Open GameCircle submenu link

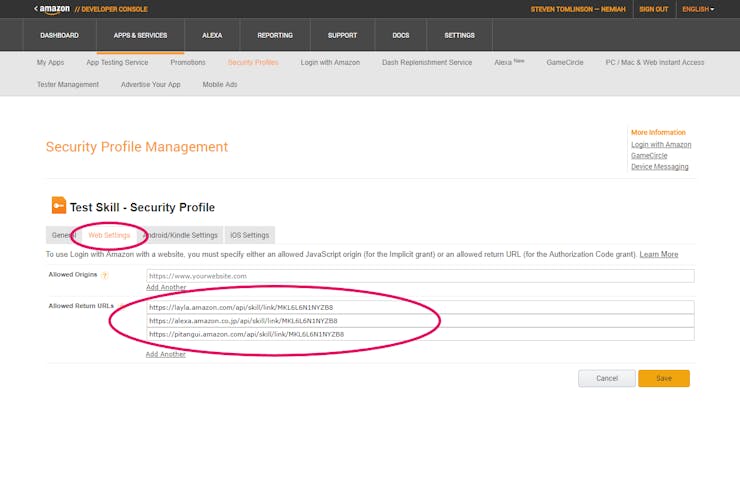564,62
